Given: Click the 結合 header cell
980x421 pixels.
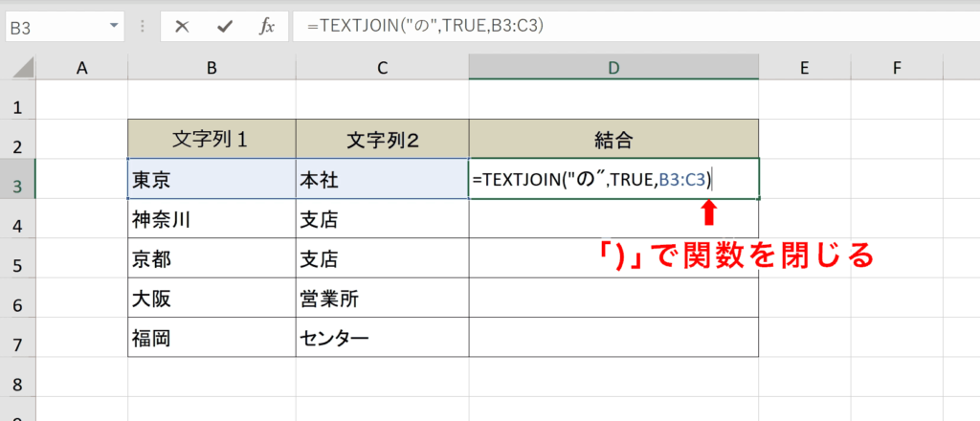Looking at the screenshot, I should coord(612,140).
